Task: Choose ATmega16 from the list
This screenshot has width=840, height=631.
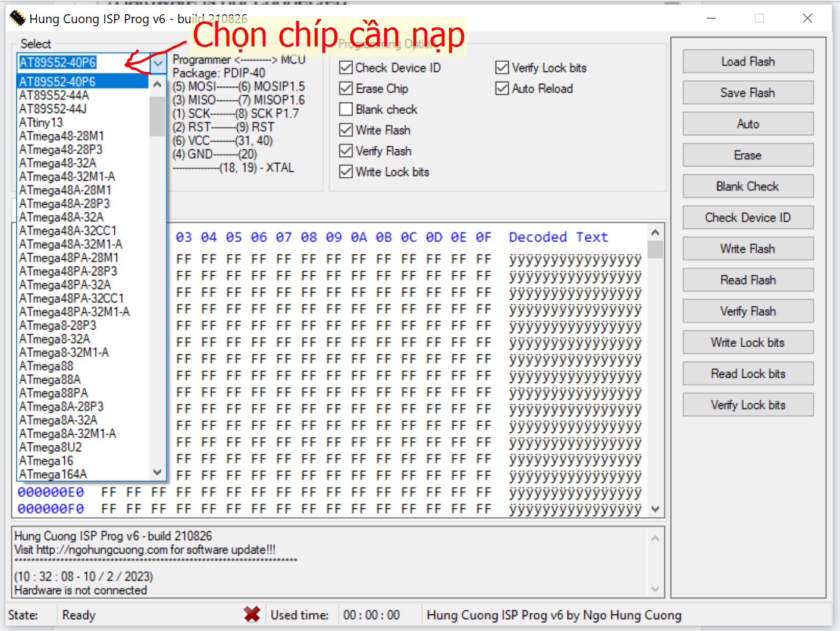Action: 83,461
